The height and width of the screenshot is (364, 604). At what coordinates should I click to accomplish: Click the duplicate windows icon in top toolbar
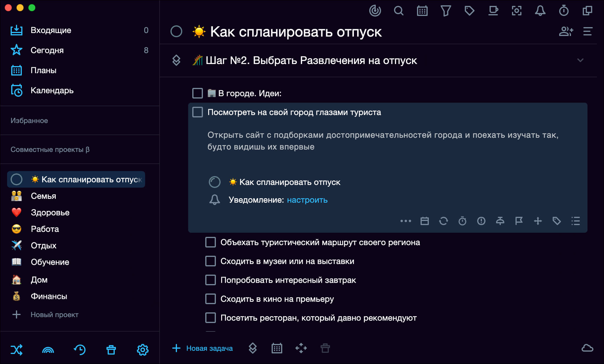coord(587,11)
